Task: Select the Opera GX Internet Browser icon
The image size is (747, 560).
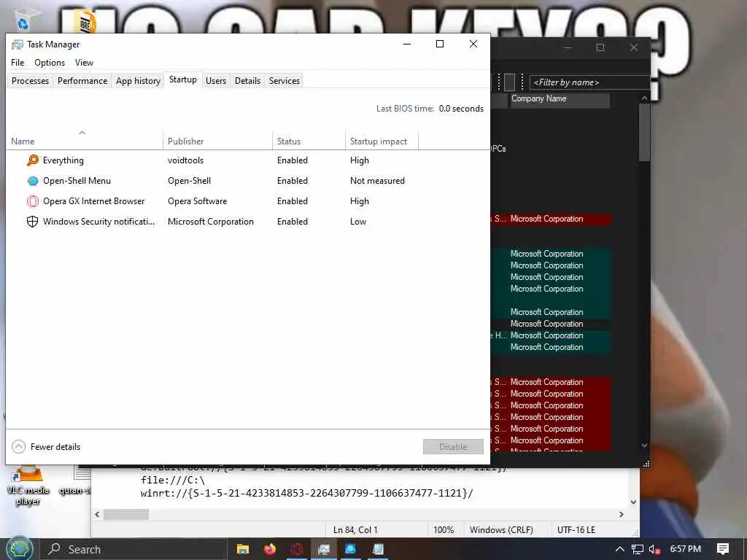Action: point(32,201)
